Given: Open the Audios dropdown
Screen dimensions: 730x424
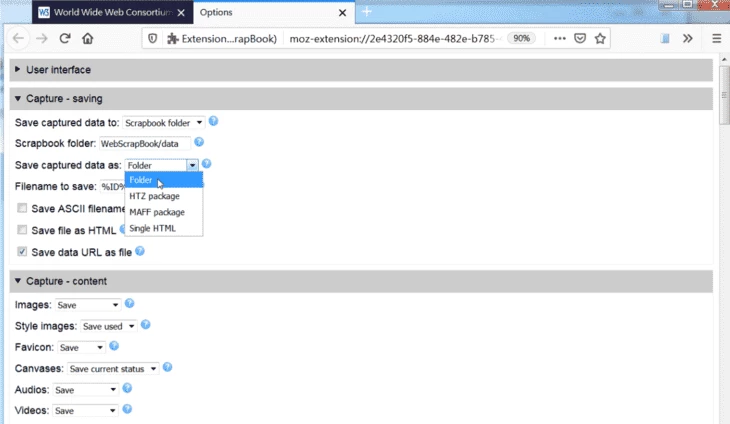Looking at the screenshot, I should tap(85, 390).
